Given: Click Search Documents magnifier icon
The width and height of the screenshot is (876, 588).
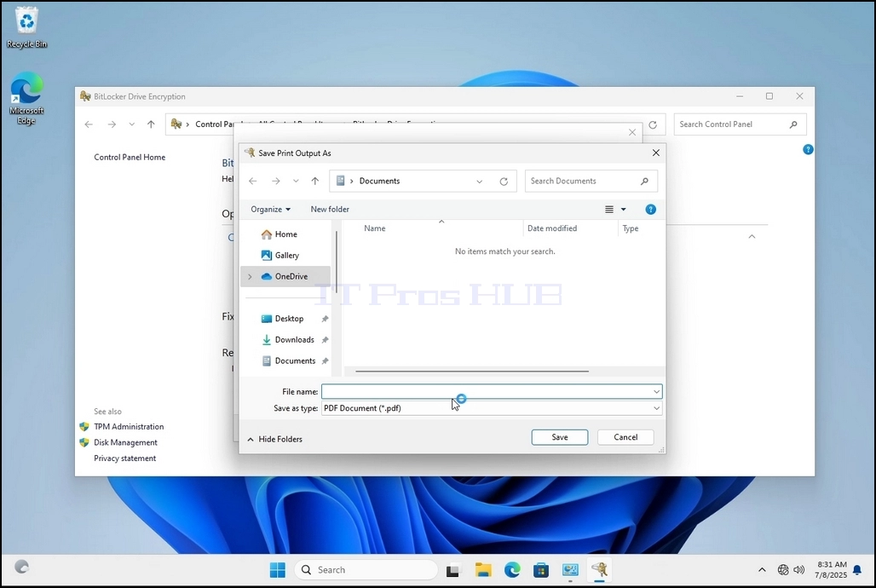Looking at the screenshot, I should [645, 182].
